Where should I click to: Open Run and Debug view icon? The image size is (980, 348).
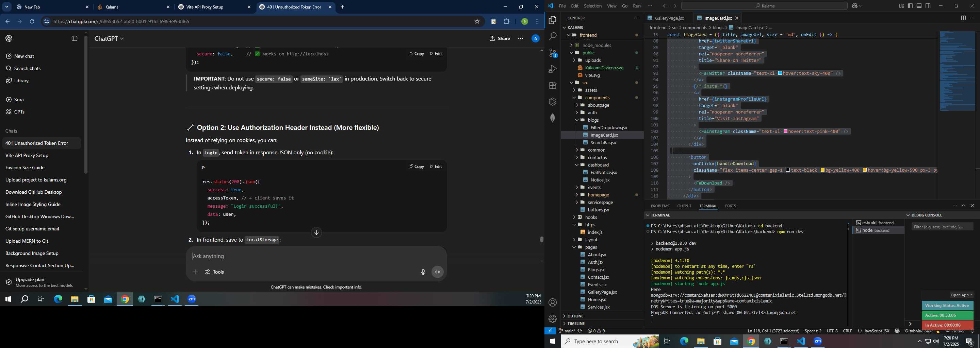coord(552,69)
